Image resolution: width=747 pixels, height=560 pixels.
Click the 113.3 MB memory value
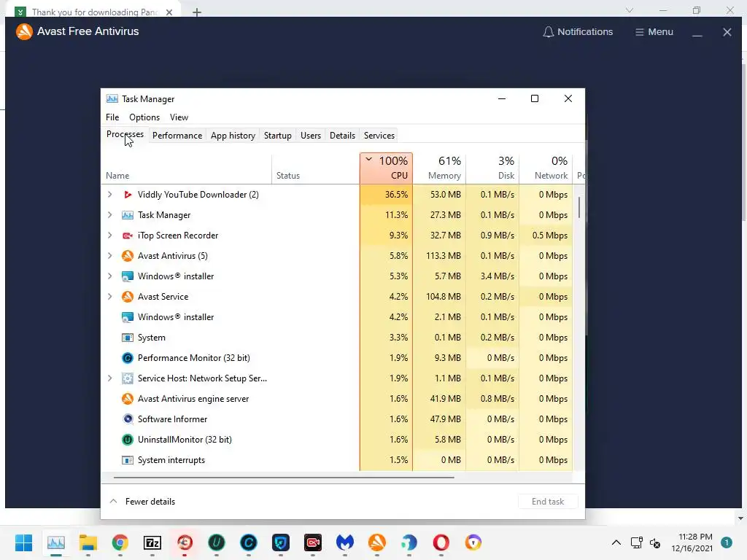(x=444, y=256)
